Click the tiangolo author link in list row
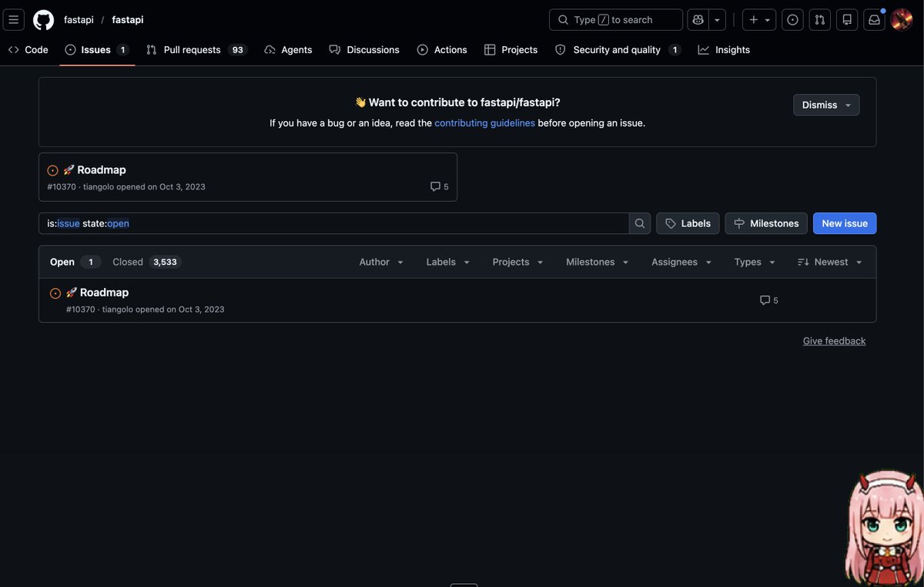The width and height of the screenshot is (924, 587). [118, 310]
